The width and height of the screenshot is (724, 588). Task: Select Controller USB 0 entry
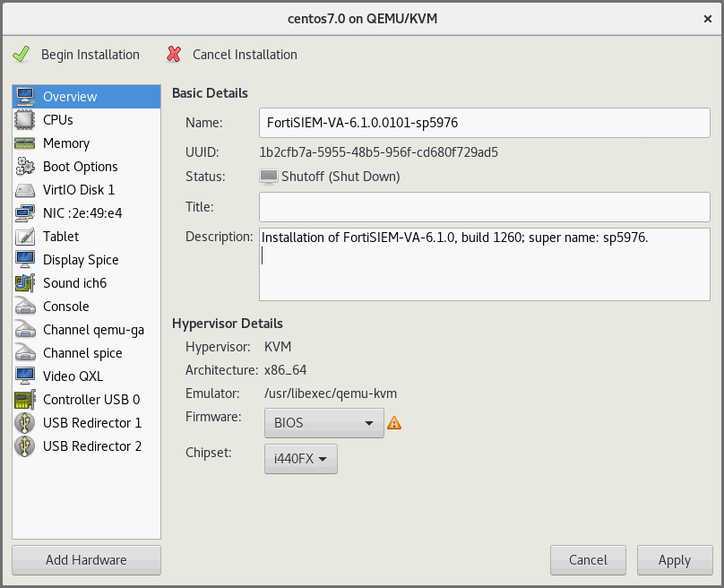[x=90, y=400]
